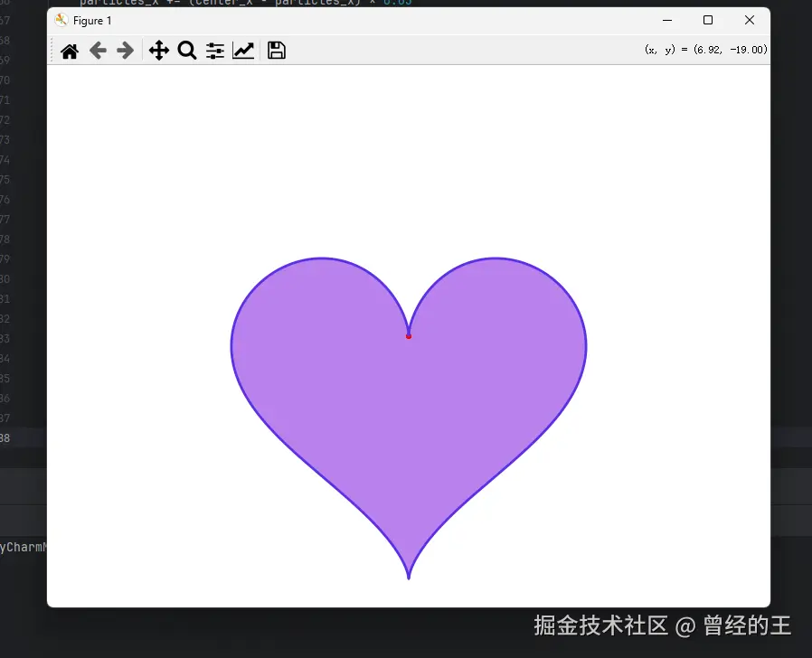Toggle the Pan/Move navigation mode
Viewport: 812px width, 658px height.
[158, 51]
